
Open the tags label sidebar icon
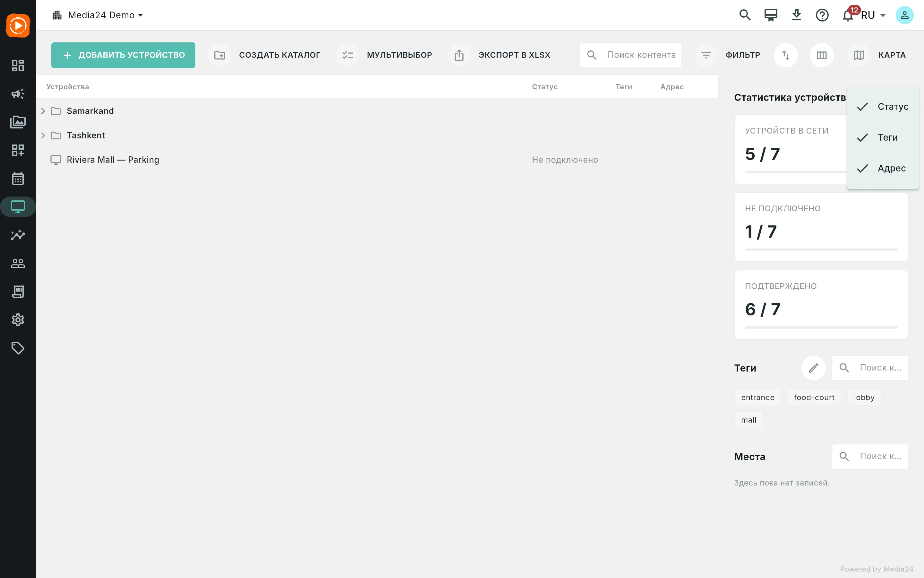(18, 348)
